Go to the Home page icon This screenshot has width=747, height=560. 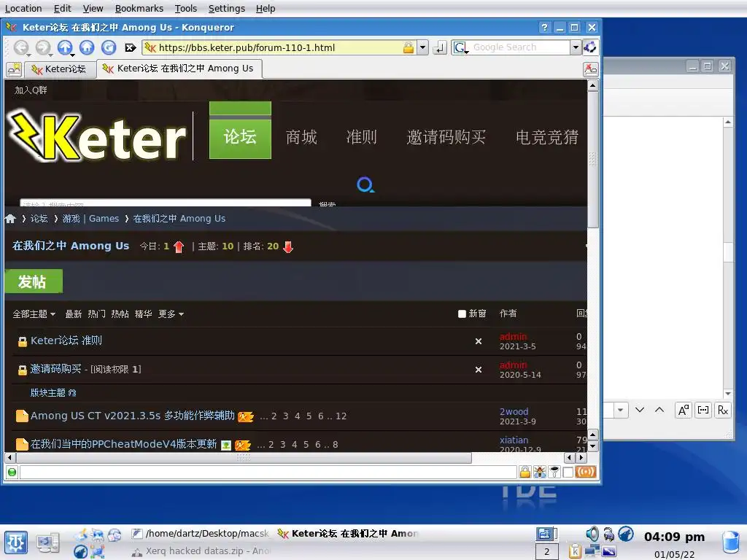87,47
